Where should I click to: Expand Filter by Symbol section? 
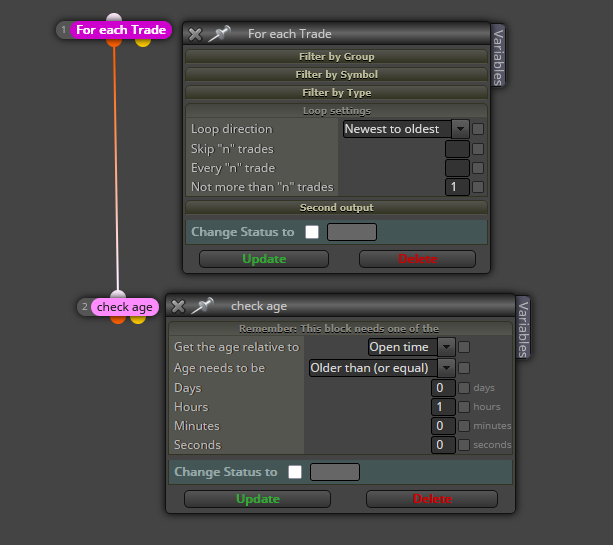coord(336,75)
